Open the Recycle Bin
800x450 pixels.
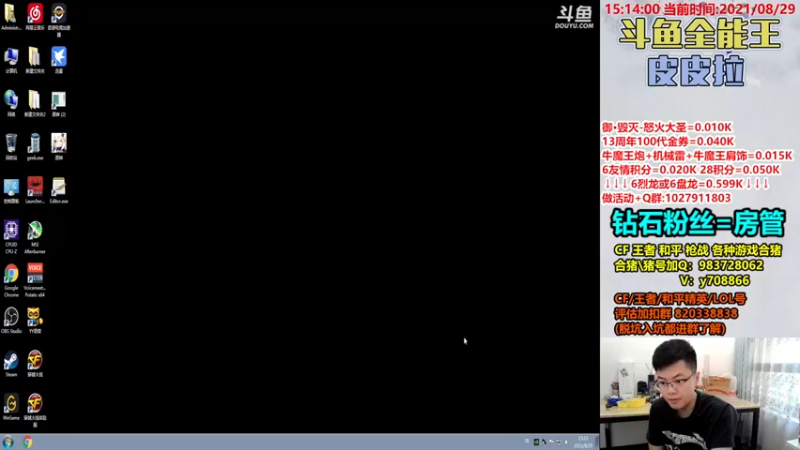(11, 147)
